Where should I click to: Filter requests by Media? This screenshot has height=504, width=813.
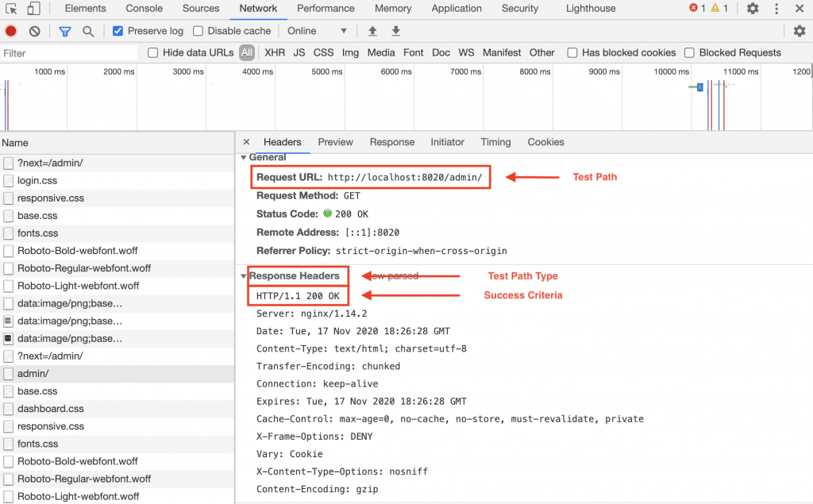click(x=381, y=53)
